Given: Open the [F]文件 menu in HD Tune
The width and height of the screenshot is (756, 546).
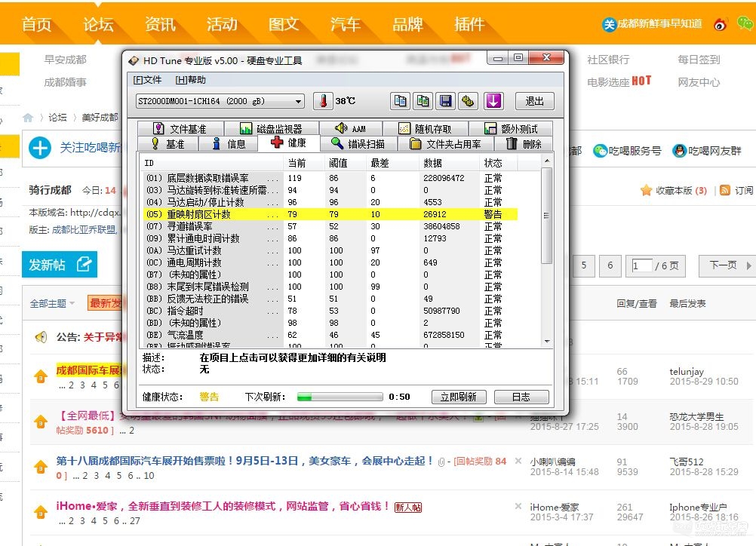Looking at the screenshot, I should pos(147,80).
